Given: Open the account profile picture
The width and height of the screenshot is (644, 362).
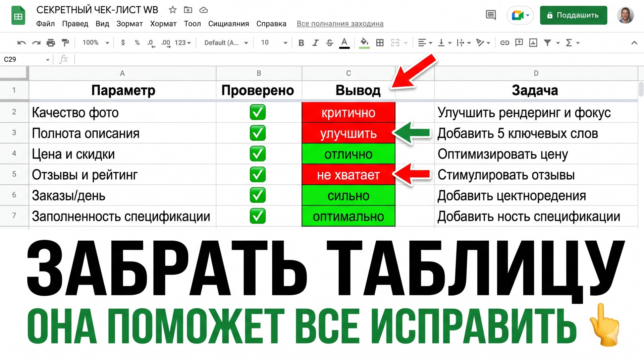Looking at the screenshot, I should [625, 15].
